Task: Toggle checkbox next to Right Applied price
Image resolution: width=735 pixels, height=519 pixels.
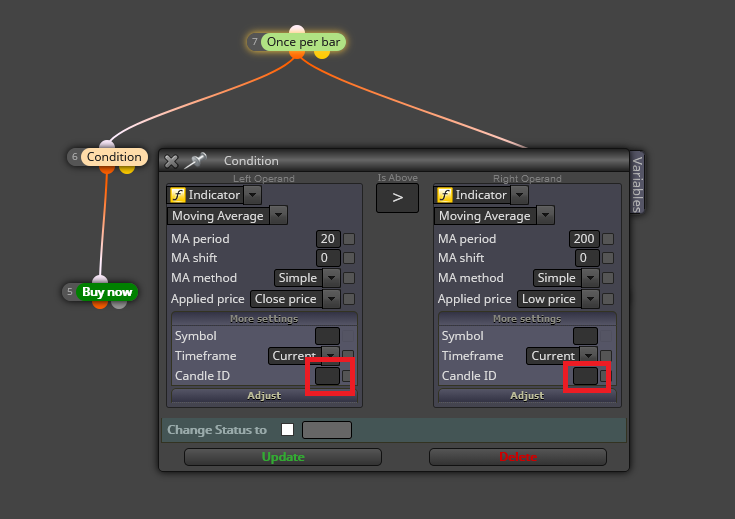Action: (608, 299)
